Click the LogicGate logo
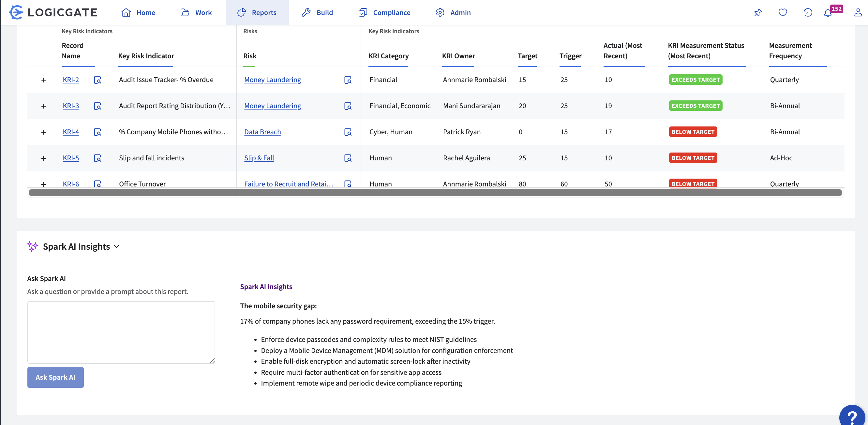868x425 pixels. point(53,12)
